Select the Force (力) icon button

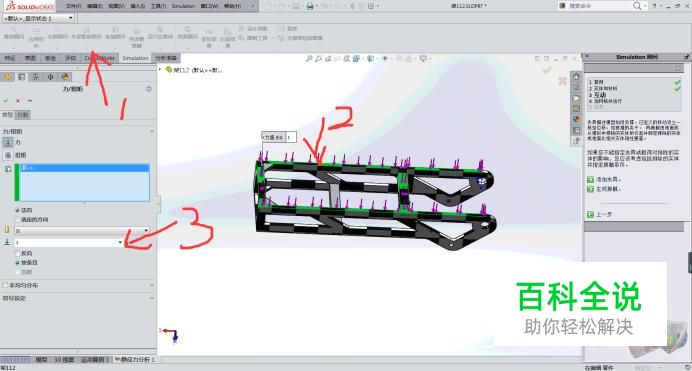point(8,142)
